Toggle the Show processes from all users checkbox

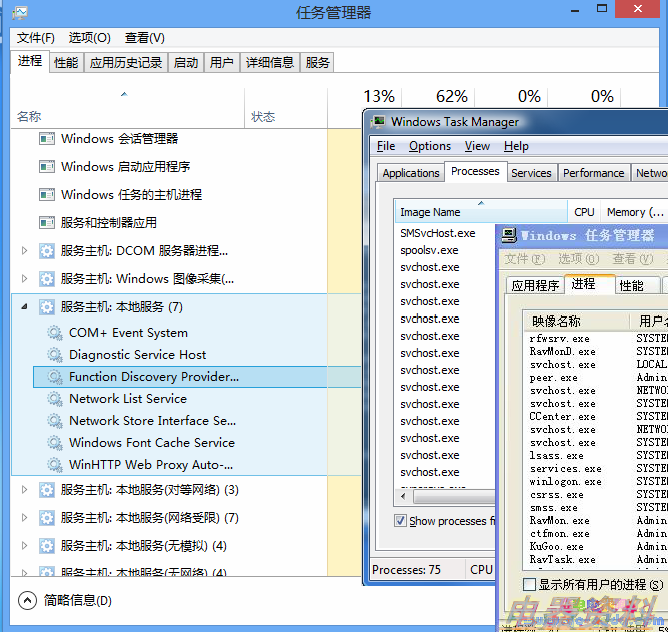click(400, 521)
